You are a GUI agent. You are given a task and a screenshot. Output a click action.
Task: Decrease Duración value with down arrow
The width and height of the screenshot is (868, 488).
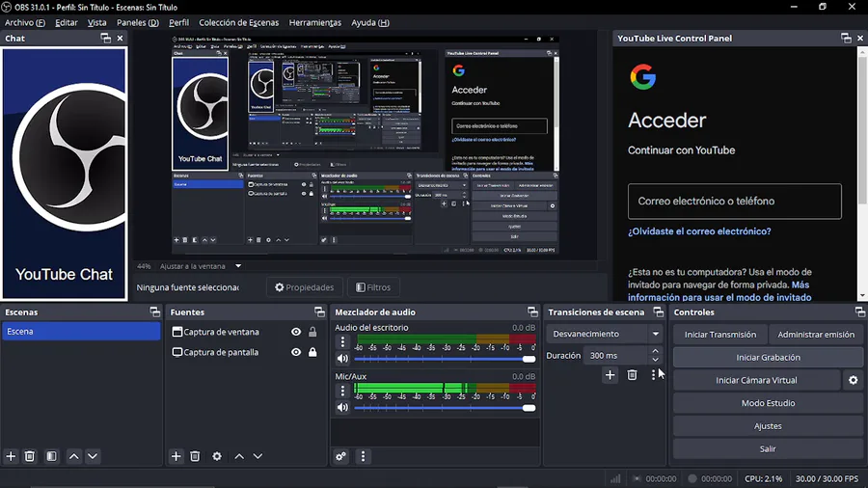tap(656, 360)
